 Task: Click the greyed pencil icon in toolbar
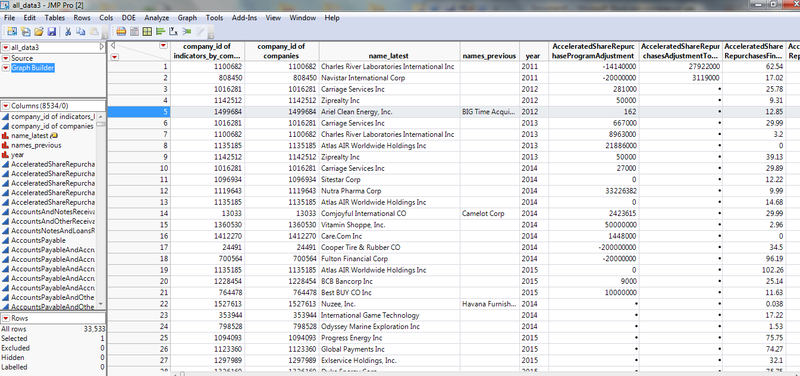pos(200,32)
